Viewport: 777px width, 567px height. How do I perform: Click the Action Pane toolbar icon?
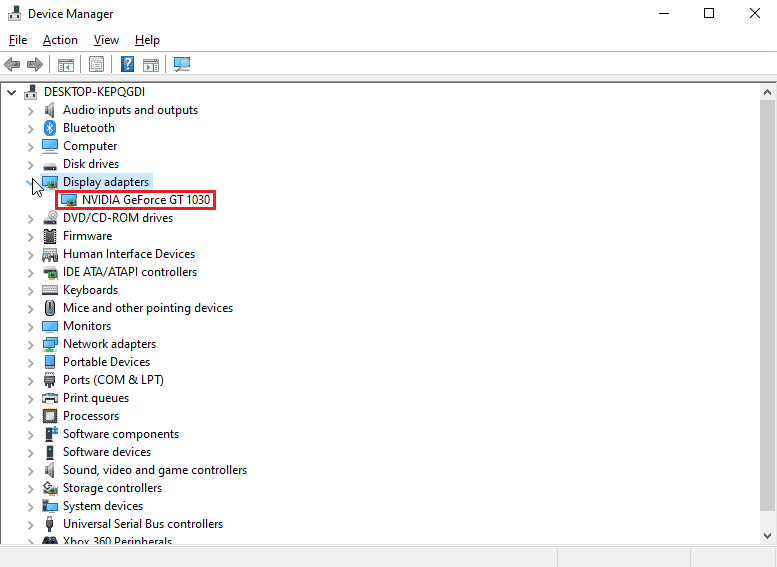[x=151, y=64]
